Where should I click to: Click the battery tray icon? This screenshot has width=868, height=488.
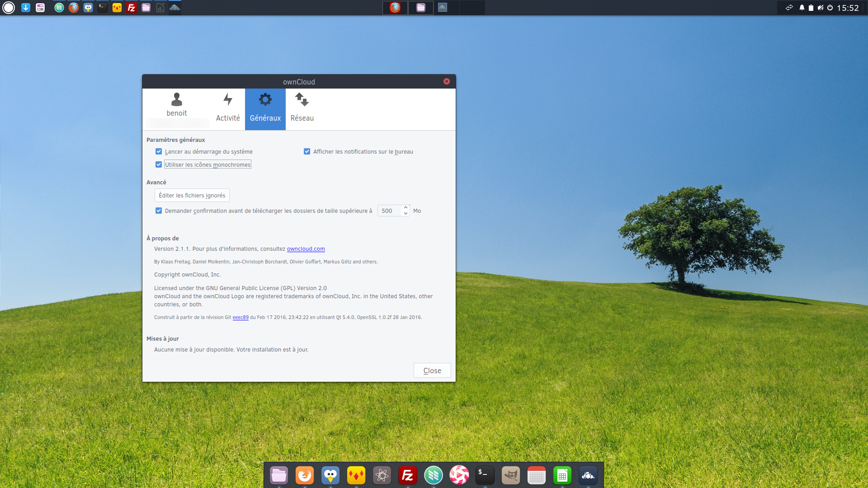(811, 8)
